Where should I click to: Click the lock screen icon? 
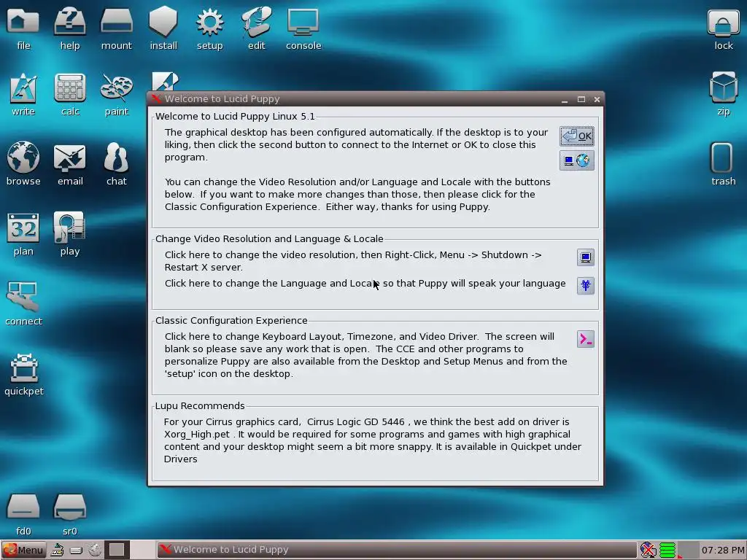723,28
